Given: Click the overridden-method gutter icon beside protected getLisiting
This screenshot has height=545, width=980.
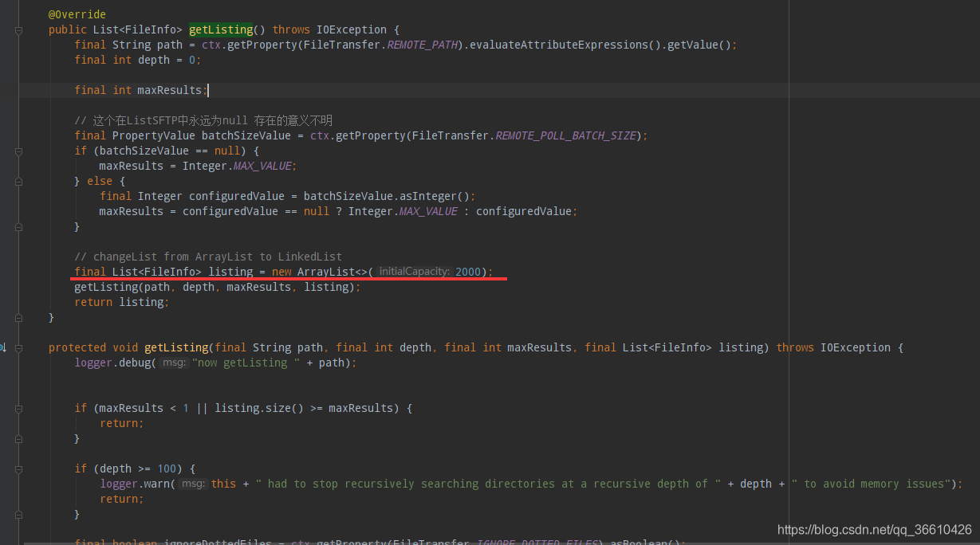Looking at the screenshot, I should (3, 347).
